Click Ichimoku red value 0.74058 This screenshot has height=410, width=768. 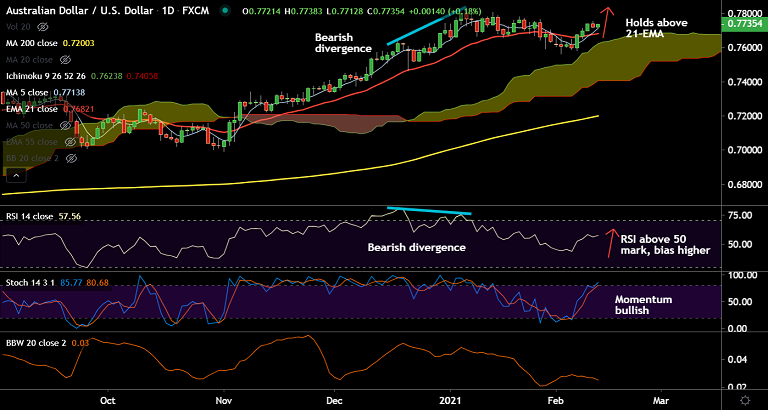143,76
